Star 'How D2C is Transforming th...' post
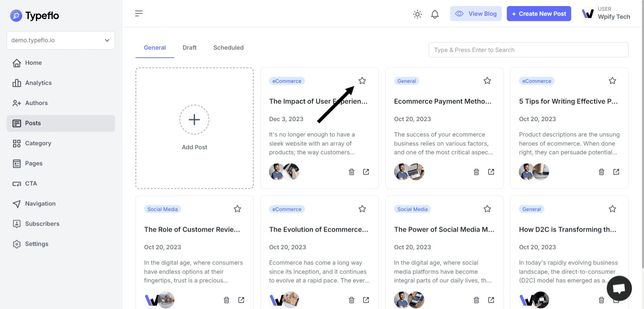Viewport: 644px width, 309px height. click(x=612, y=209)
